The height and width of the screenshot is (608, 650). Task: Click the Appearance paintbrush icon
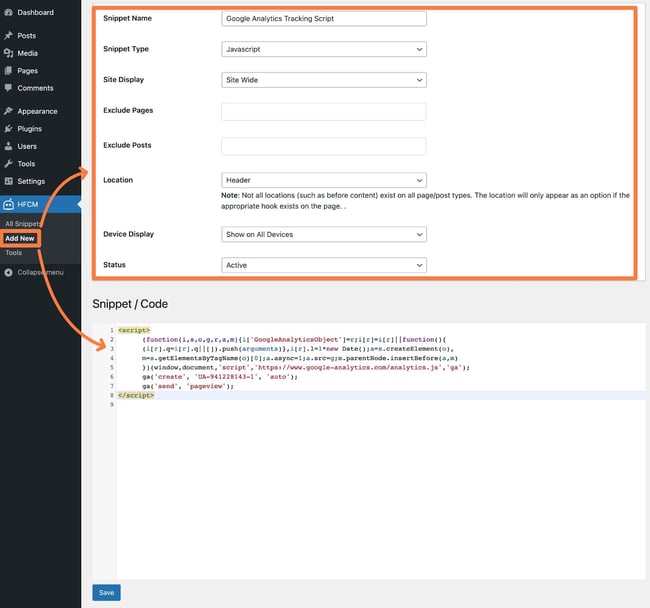(x=8, y=111)
